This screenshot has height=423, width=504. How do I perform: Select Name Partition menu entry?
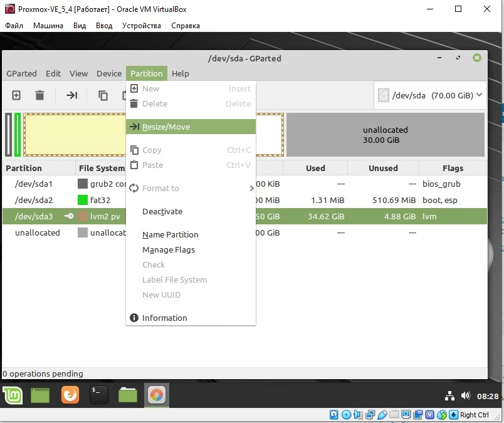click(191, 234)
